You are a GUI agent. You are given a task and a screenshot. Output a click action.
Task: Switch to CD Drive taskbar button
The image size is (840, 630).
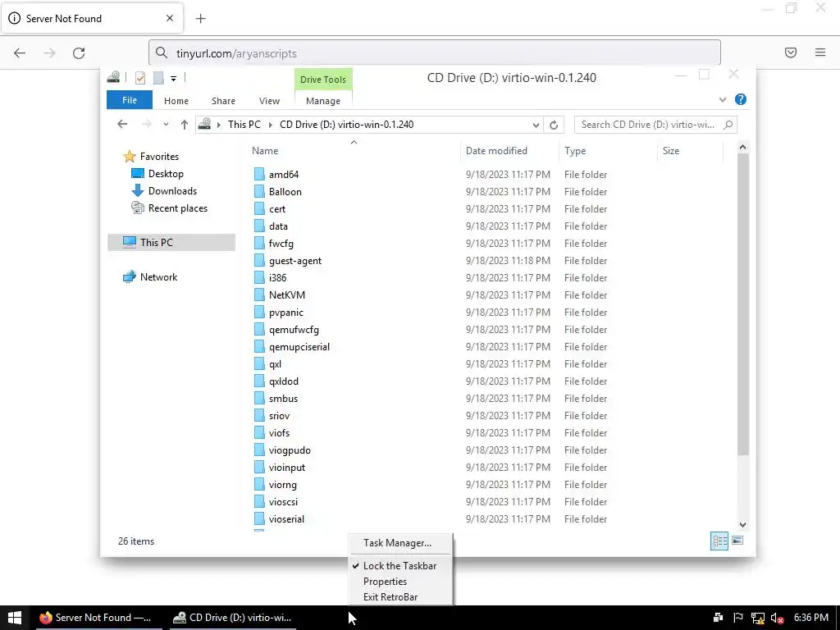point(232,618)
